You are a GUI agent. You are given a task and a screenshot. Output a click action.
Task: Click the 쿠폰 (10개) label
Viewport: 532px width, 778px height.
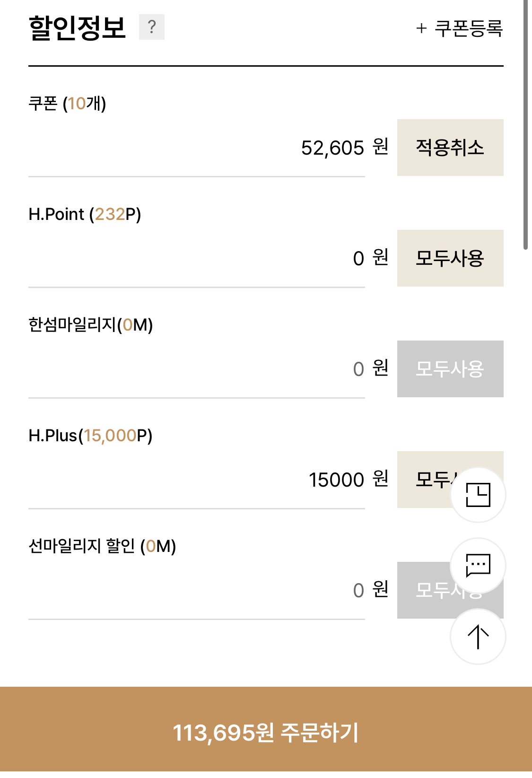[x=67, y=104]
